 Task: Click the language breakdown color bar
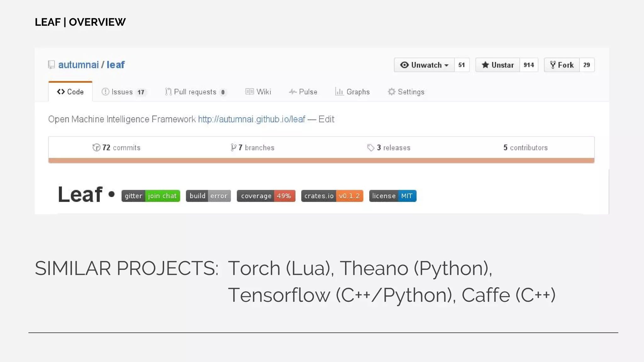321,161
